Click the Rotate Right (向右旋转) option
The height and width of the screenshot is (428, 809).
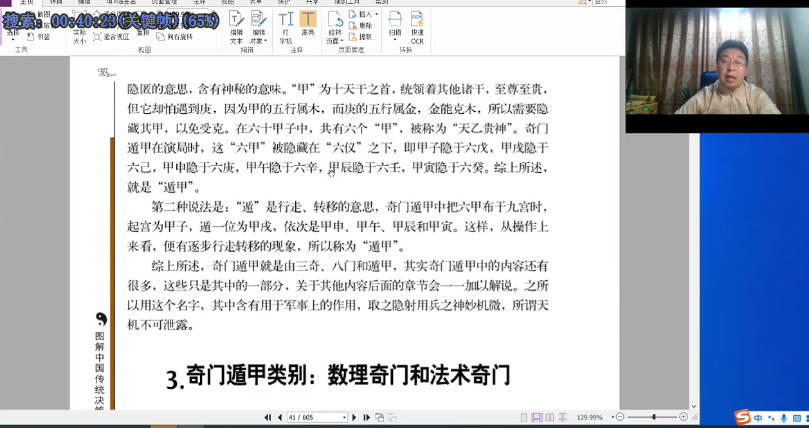[x=178, y=35]
